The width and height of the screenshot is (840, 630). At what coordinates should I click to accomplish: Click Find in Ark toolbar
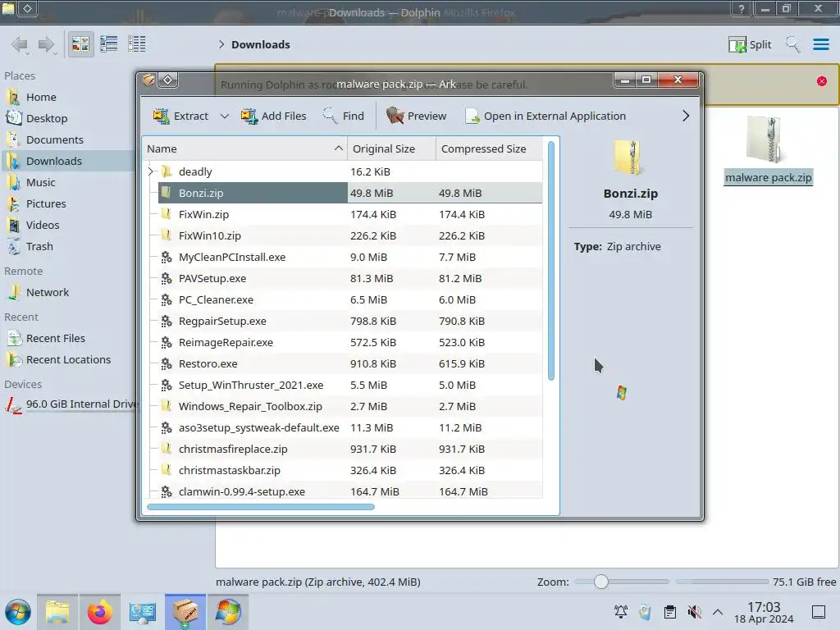coord(344,116)
